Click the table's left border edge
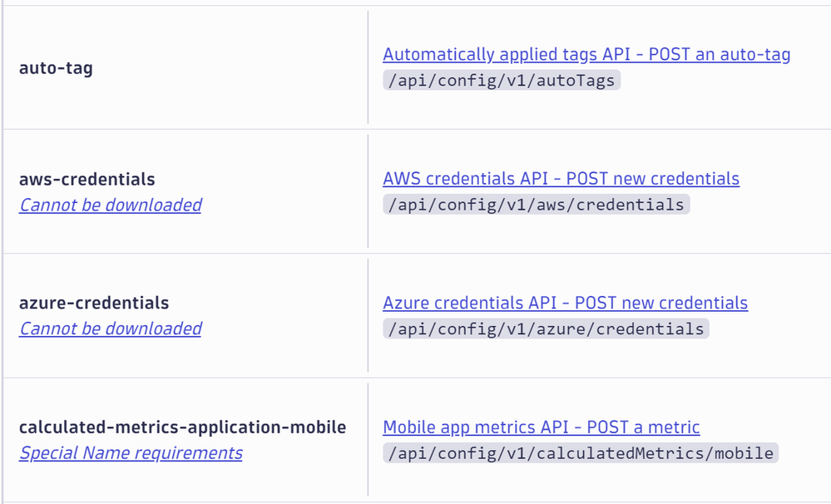Image resolution: width=831 pixels, height=504 pixels. (x=2, y=250)
